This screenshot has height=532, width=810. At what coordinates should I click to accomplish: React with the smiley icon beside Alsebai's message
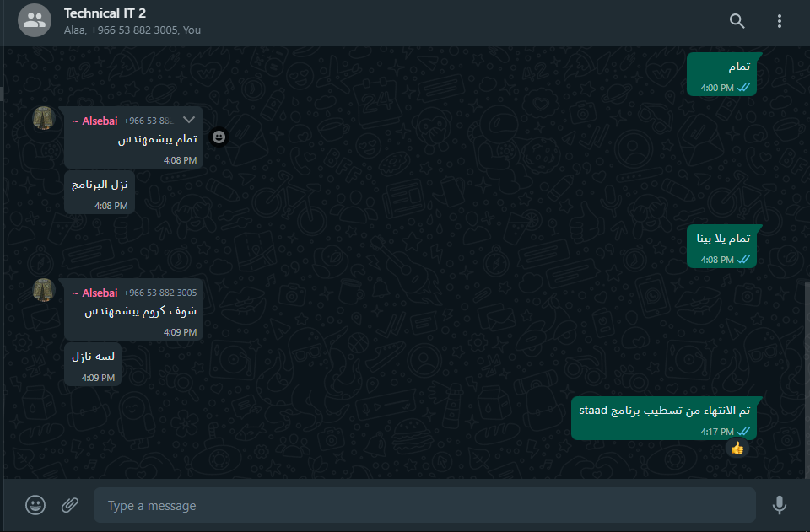219,137
